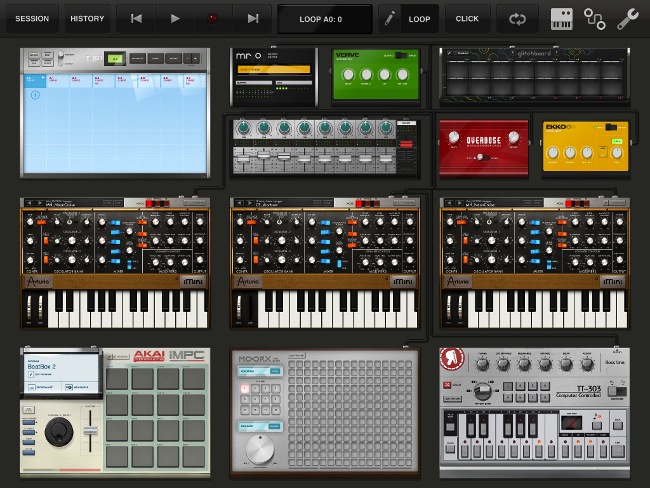This screenshot has width=650, height=488.
Task: Tap the Arturia logo on left iMini
Action: click(38, 282)
